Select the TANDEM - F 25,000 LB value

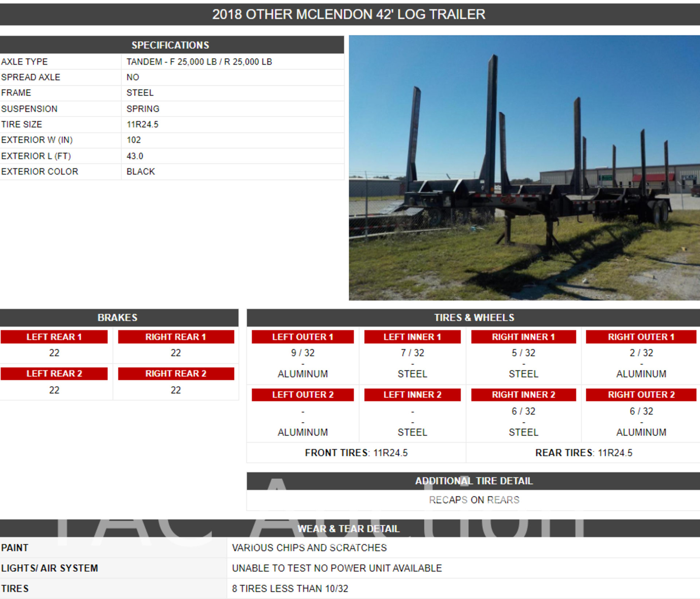coord(199,62)
